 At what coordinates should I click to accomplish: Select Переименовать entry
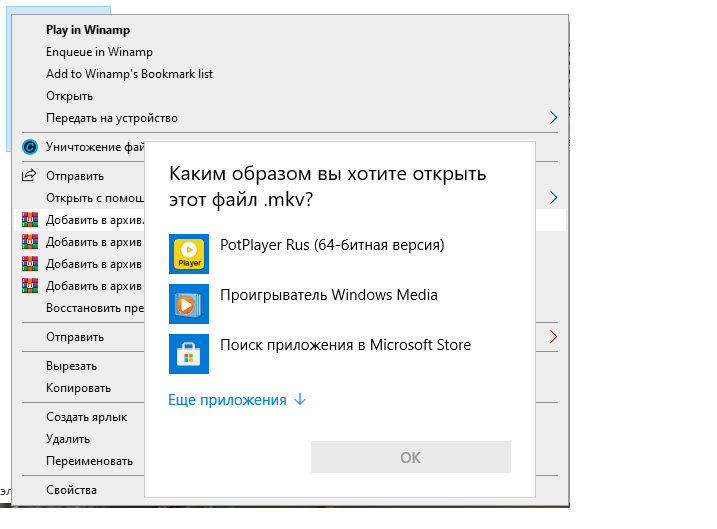coord(89,461)
